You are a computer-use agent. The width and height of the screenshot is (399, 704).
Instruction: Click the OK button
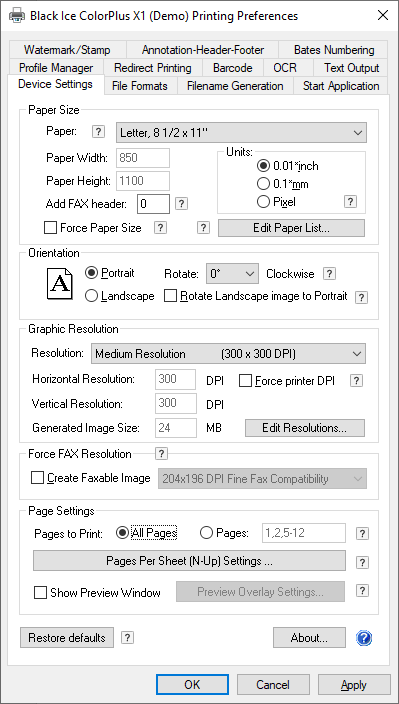click(192, 685)
